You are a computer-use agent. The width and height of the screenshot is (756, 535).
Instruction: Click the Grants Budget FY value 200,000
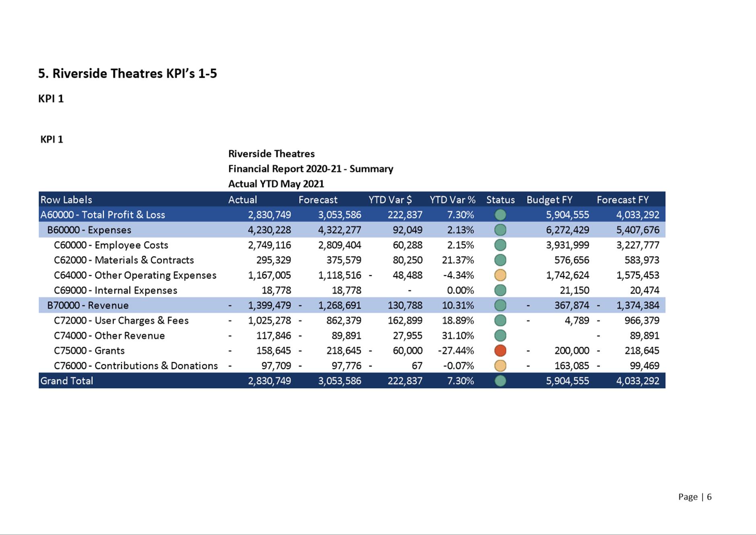pos(572,351)
